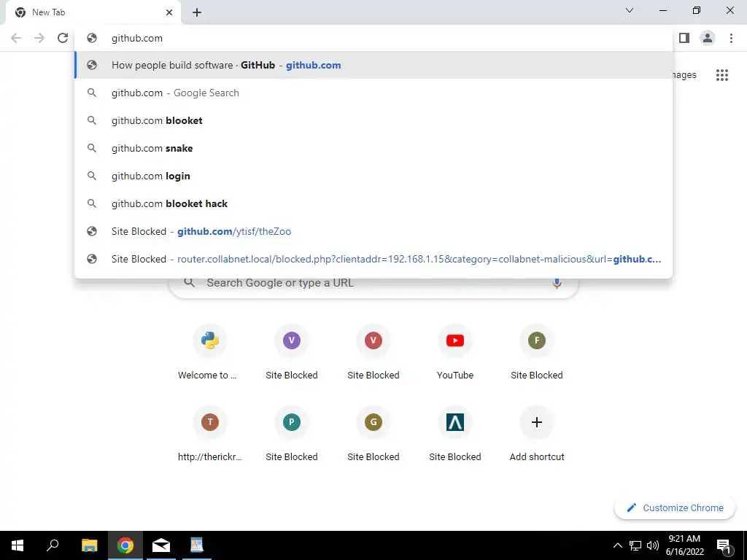This screenshot has width=747, height=560.
Task: Select the GitHub - github.com suggestion
Action: (x=374, y=65)
